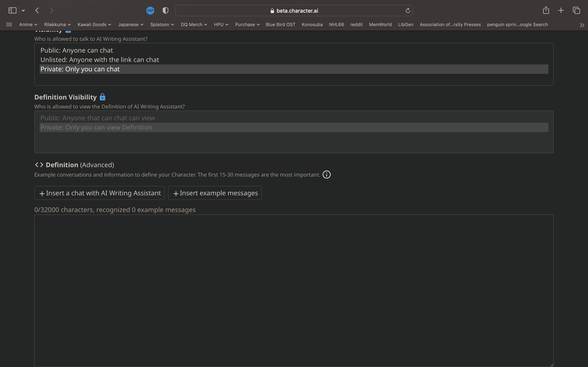This screenshot has height=367, width=588.
Task: Toggle the Safari sidebar
Action: (x=12, y=10)
